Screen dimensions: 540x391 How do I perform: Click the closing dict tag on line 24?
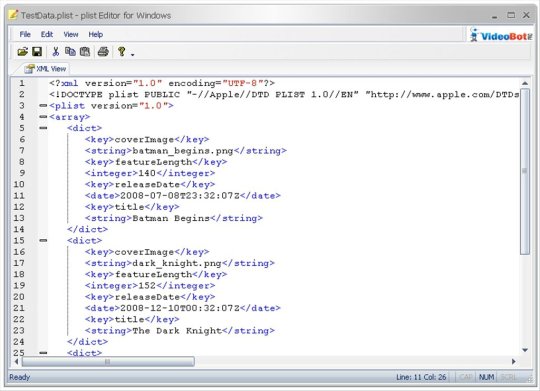click(x=87, y=342)
